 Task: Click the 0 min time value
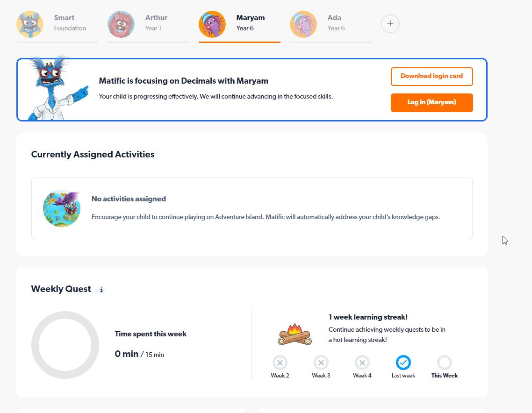[x=127, y=354]
